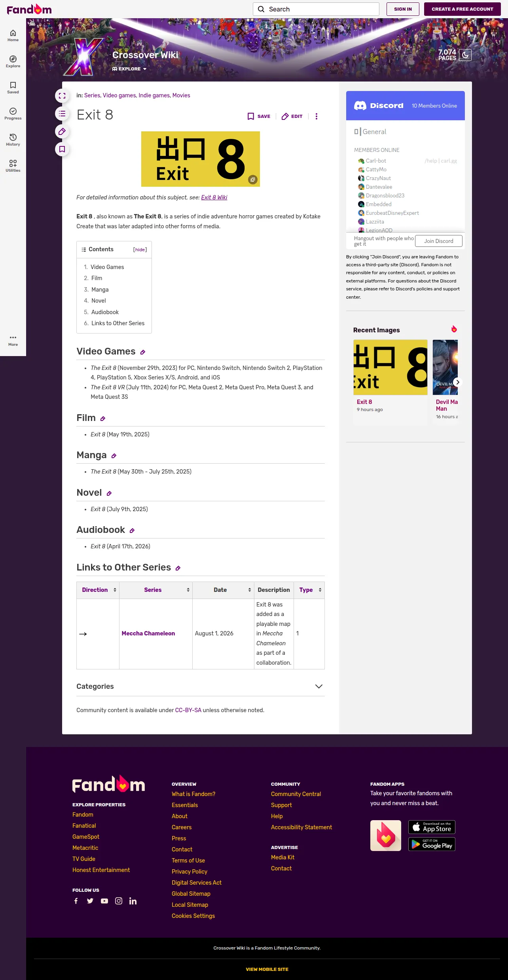
Task: Open Fandom's Instagram page icon
Action: pos(119,901)
